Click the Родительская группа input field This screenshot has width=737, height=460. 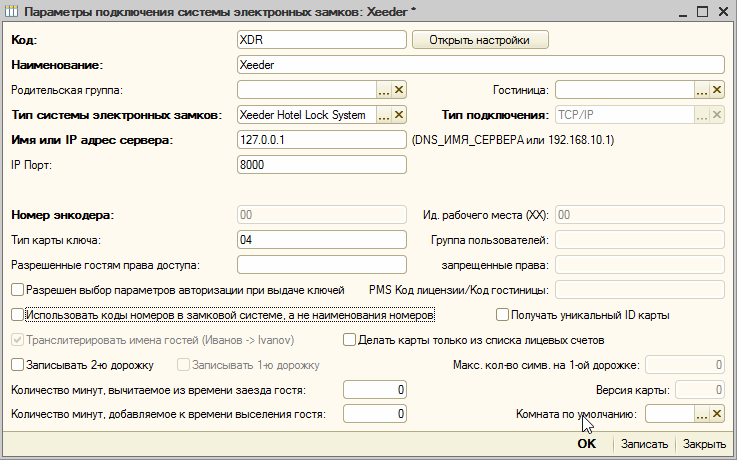coord(307,90)
